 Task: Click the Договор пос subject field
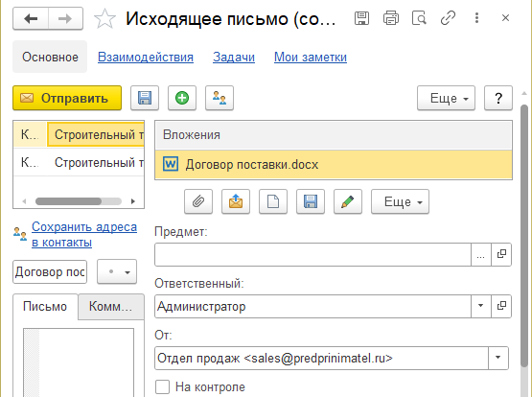click(50, 271)
